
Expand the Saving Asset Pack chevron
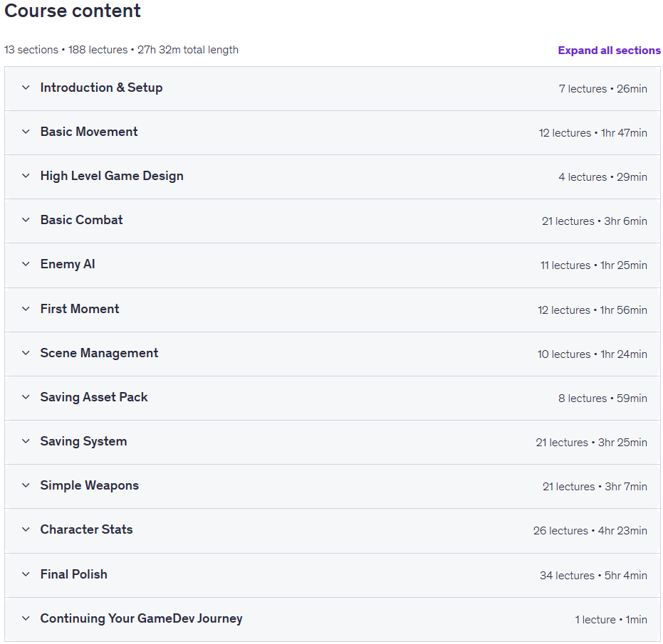(26, 397)
